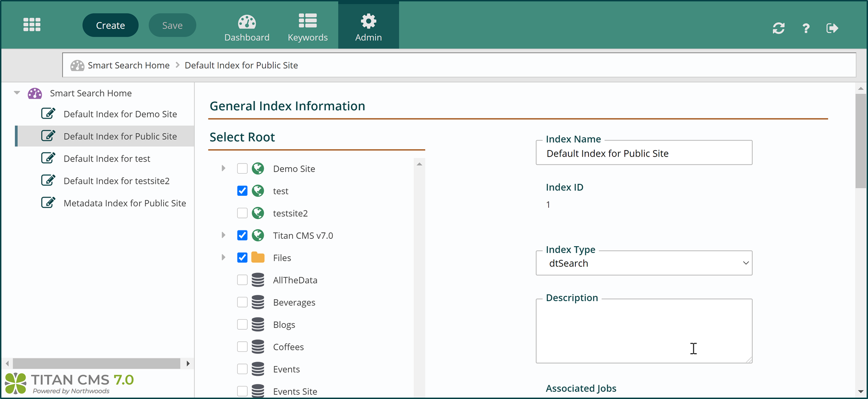
Task: Click the database icon beside Blogs
Action: (x=258, y=324)
